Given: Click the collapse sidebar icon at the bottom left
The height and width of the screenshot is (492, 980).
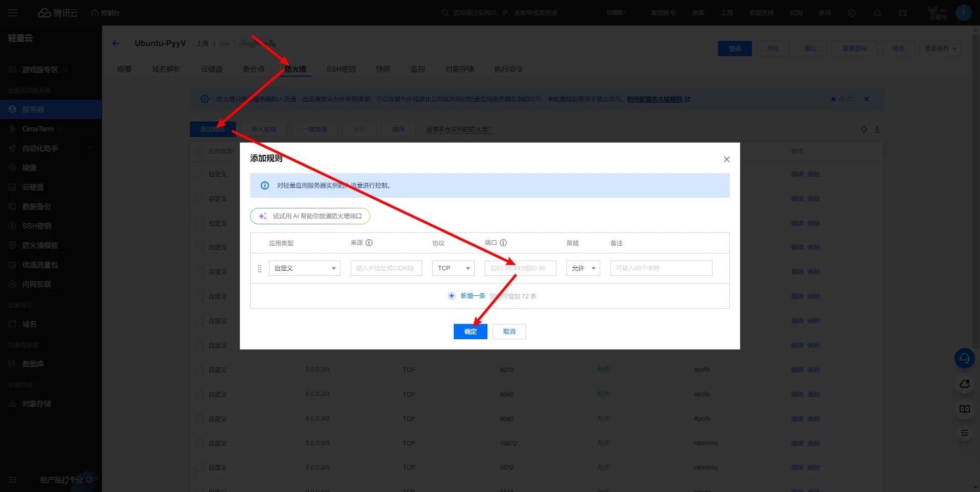Looking at the screenshot, I should [x=13, y=480].
